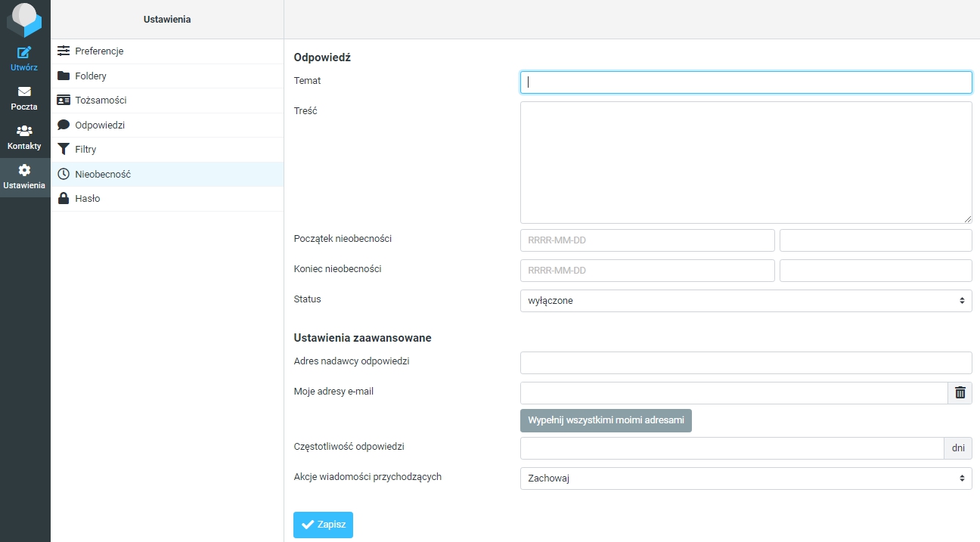Click Wypełnij wszystkimi moimi adresami button
The width and height of the screenshot is (980, 542).
[x=606, y=420]
